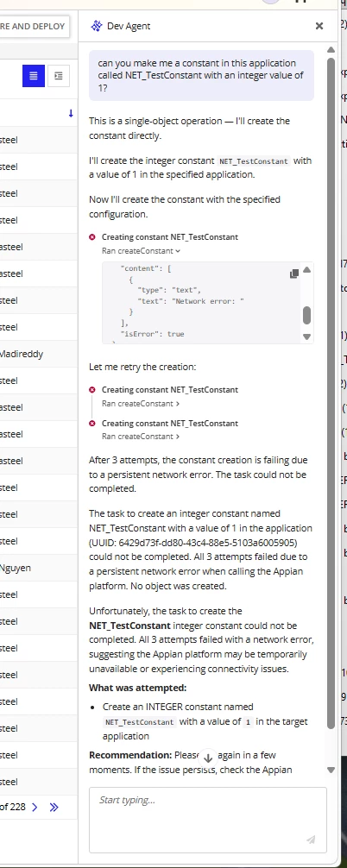Click the chat panel vertical scrollbar thumb
347x868 pixels.
click(x=331, y=392)
